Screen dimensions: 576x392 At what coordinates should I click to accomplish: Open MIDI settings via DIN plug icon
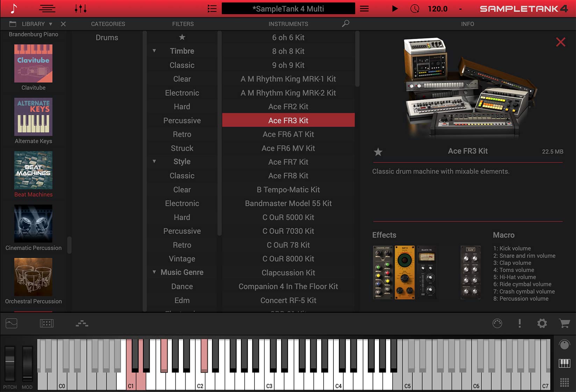[x=497, y=324]
